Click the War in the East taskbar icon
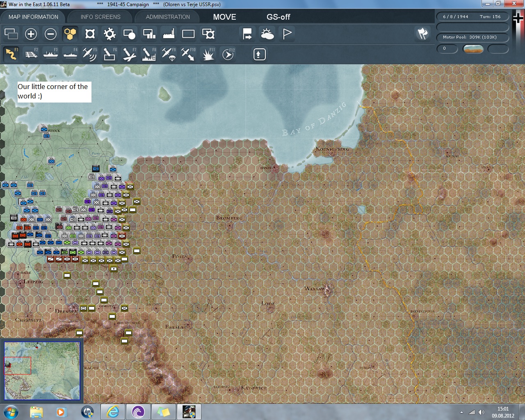The height and width of the screenshot is (420, 525). 189,412
